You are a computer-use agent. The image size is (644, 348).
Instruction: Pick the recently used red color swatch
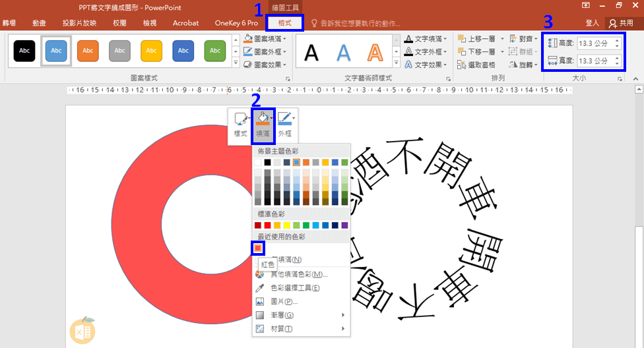click(x=258, y=248)
